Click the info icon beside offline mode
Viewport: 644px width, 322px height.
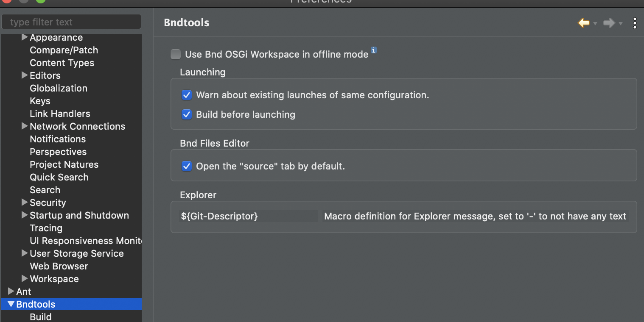pos(374,50)
